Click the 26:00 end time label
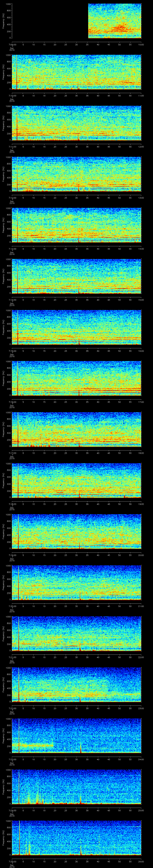The width and height of the screenshot is (153, 868). 141,861
